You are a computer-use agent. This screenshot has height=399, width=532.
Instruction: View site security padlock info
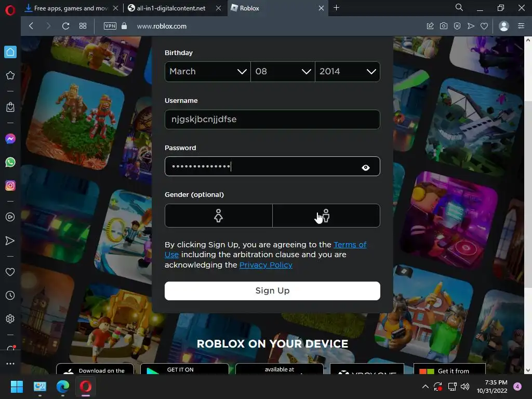pyautogui.click(x=124, y=26)
